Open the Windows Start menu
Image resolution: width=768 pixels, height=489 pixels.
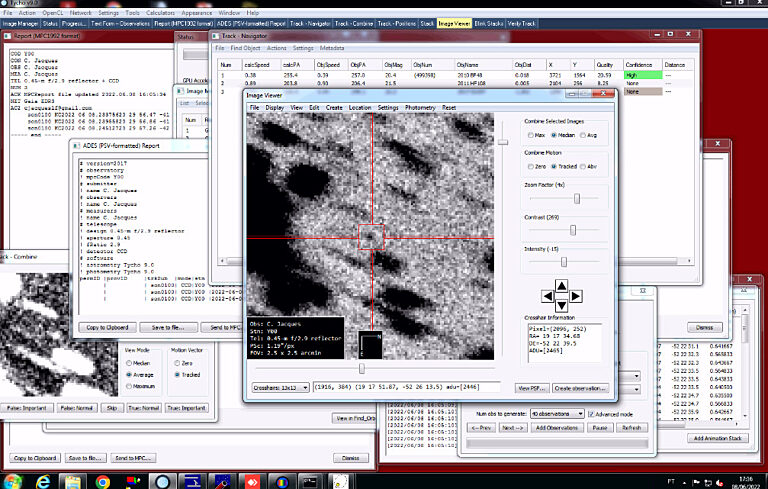pos(11,482)
